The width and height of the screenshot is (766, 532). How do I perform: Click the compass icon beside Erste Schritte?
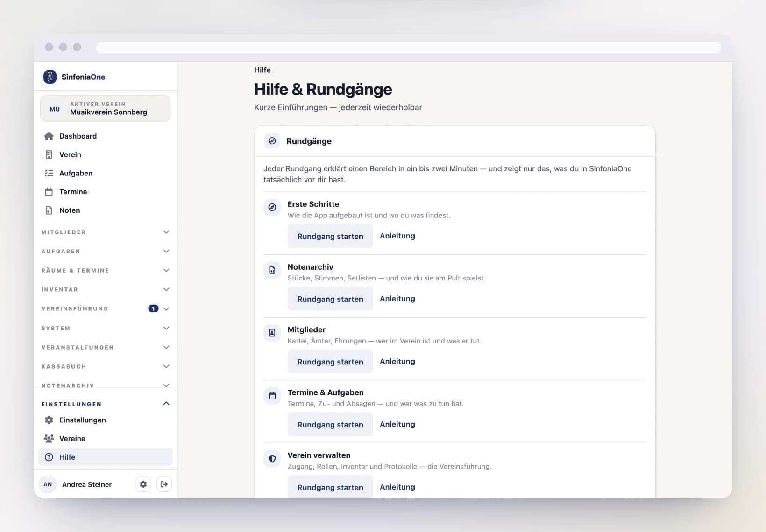tap(272, 207)
